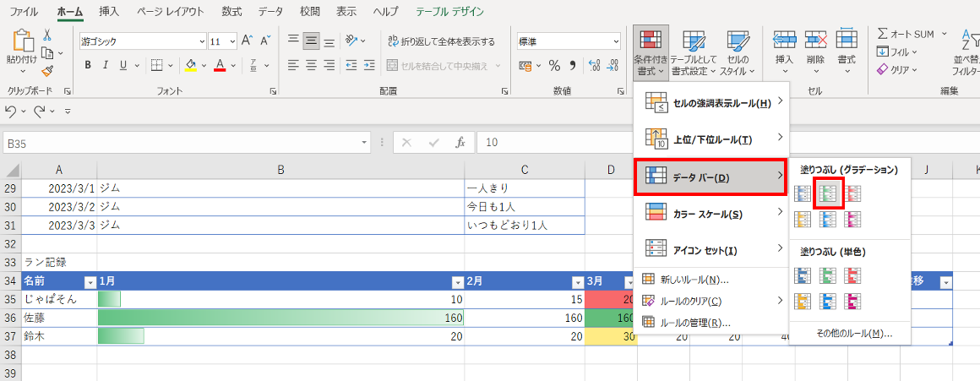
Task: Click the Paste (貼り付け) clipboard icon
Action: tap(22, 41)
